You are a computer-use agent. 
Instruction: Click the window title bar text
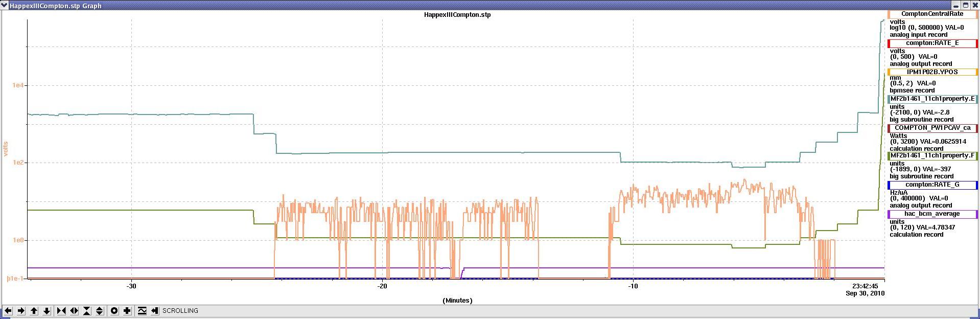point(55,6)
